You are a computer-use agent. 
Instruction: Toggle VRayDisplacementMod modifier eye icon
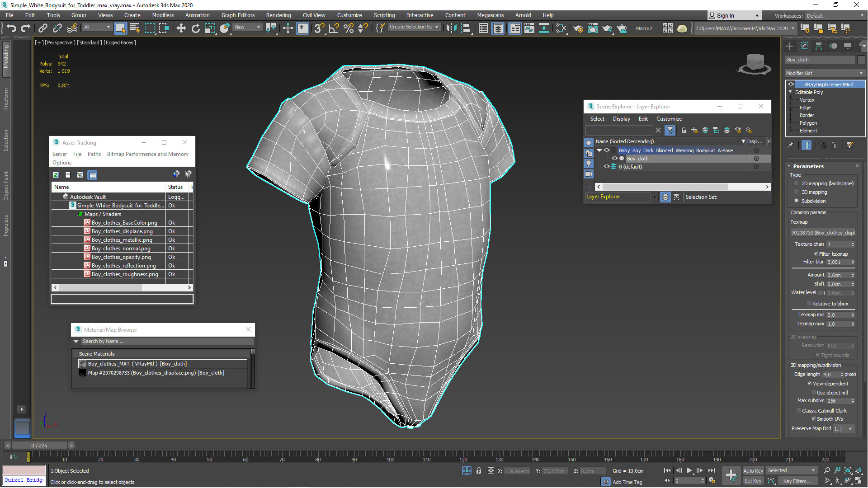791,84
